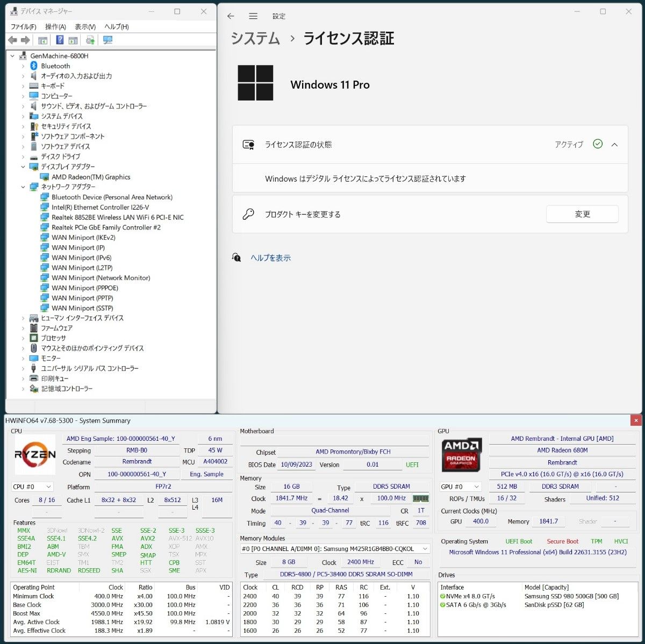Click the Back arrow in Device Manager toolbar
This screenshot has width=645, height=644.
12,40
